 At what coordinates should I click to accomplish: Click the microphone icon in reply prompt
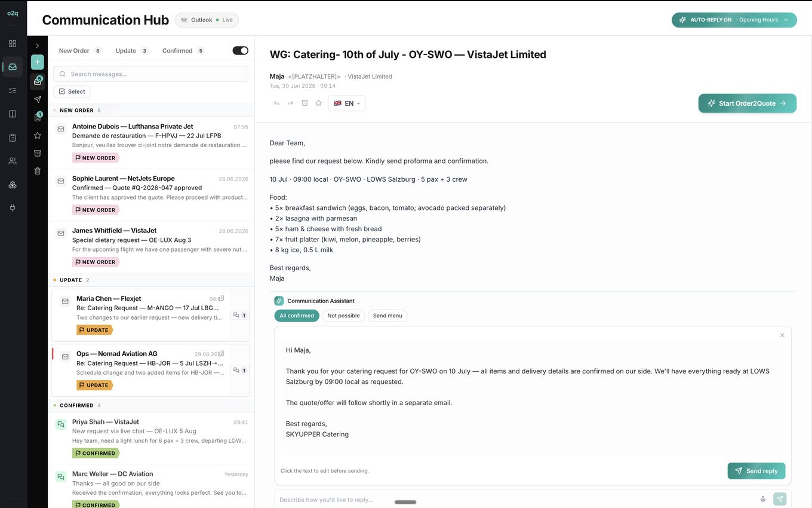763,499
